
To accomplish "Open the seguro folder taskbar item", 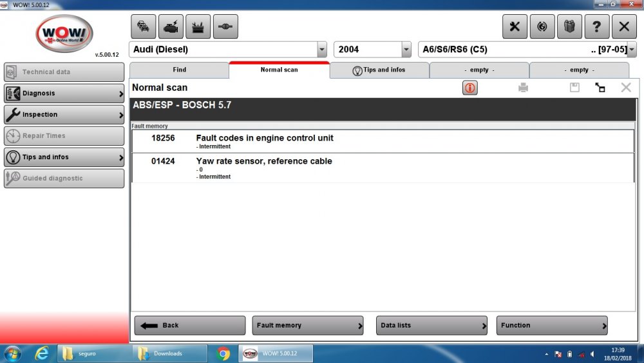I will click(x=95, y=353).
